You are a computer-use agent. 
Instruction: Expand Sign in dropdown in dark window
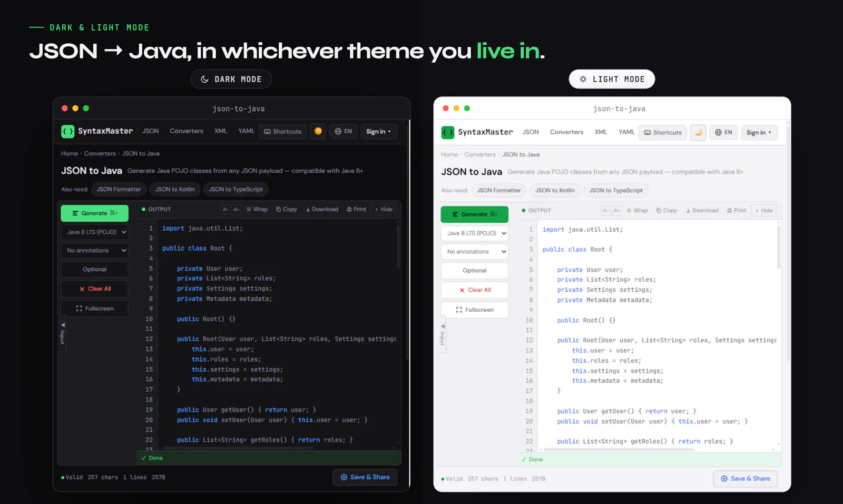379,131
